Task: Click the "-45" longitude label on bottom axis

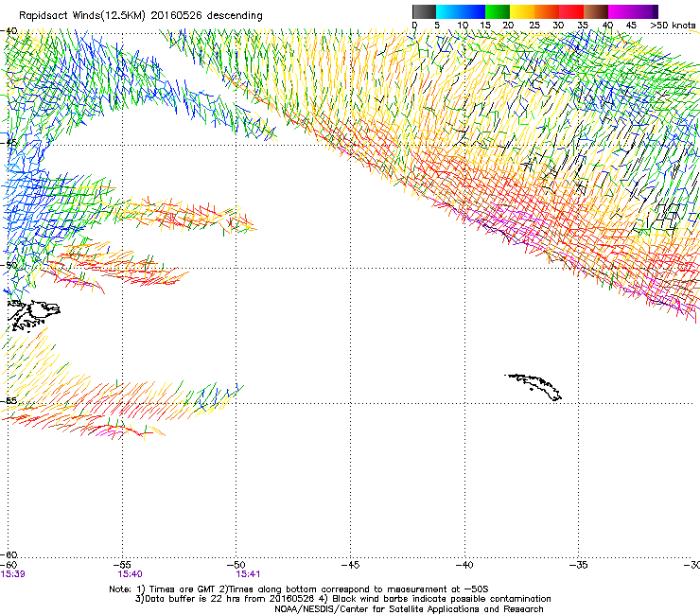Action: coord(350,566)
